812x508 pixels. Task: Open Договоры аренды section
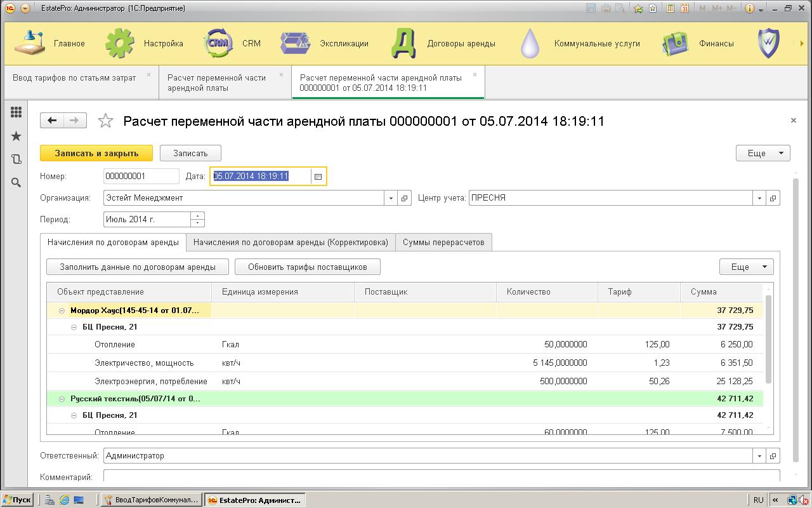443,44
